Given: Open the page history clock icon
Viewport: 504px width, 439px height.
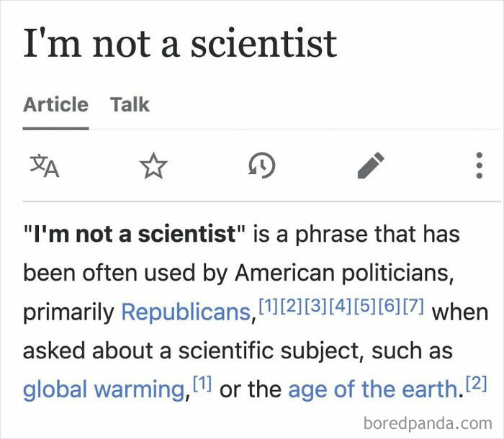Looking at the screenshot, I should pos(261,167).
